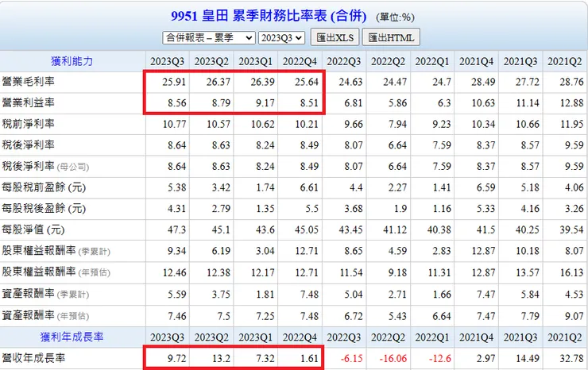This screenshot has width=588, height=370.
Task: Click gross margin value 25.91
Action: [174, 82]
